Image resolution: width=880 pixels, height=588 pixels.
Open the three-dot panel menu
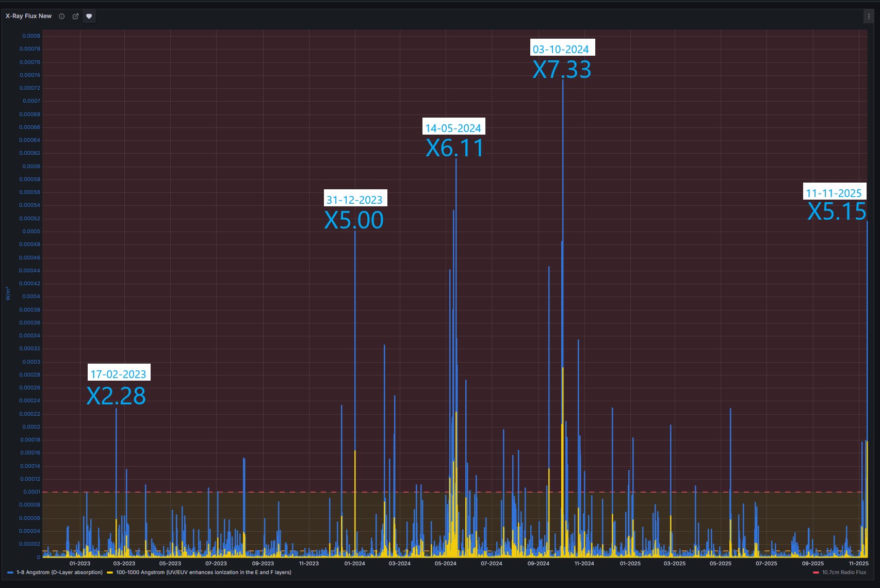pos(869,17)
